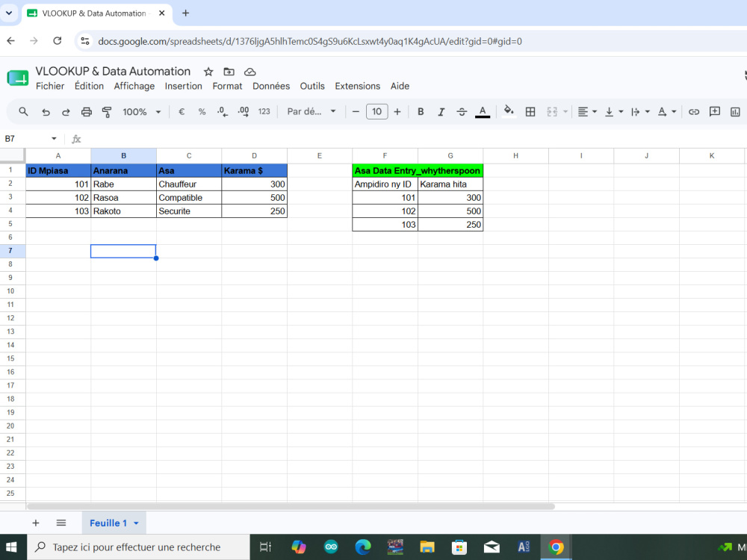
Task: Activate the paint format tool
Action: 107,112
